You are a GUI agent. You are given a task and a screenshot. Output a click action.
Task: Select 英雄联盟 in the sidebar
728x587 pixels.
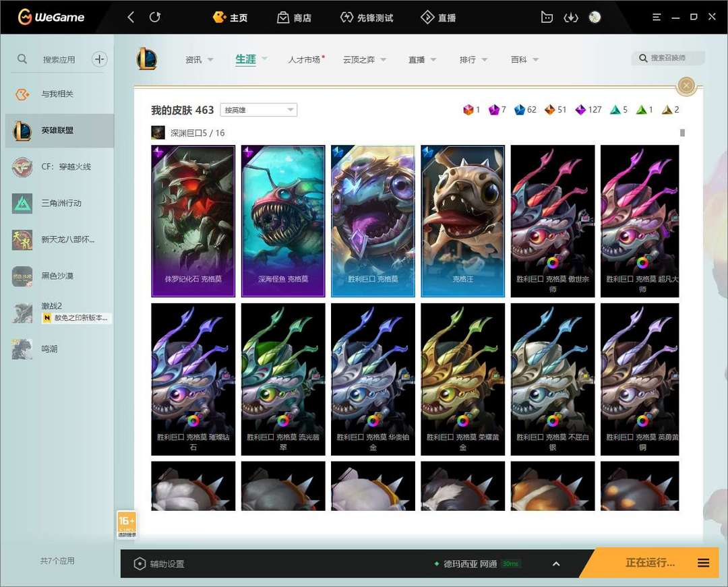(x=59, y=130)
